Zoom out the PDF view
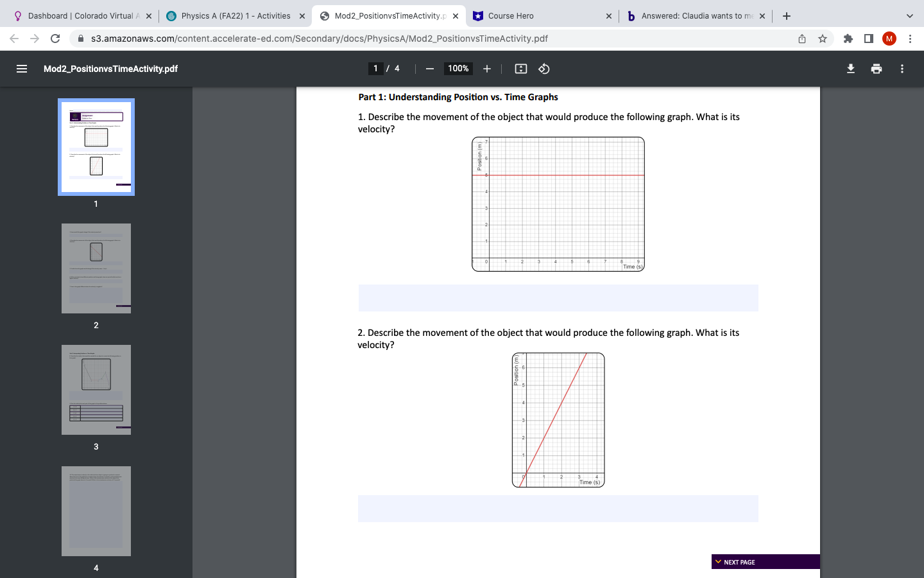 [429, 69]
